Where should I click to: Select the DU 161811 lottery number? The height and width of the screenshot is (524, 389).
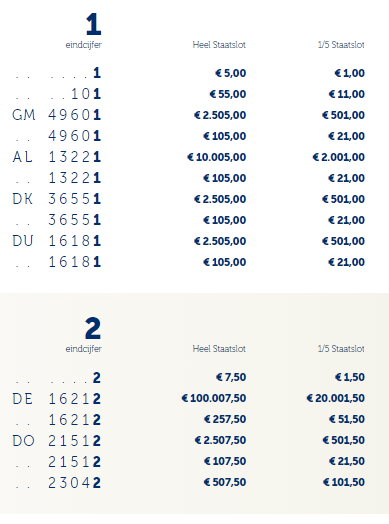point(56,241)
